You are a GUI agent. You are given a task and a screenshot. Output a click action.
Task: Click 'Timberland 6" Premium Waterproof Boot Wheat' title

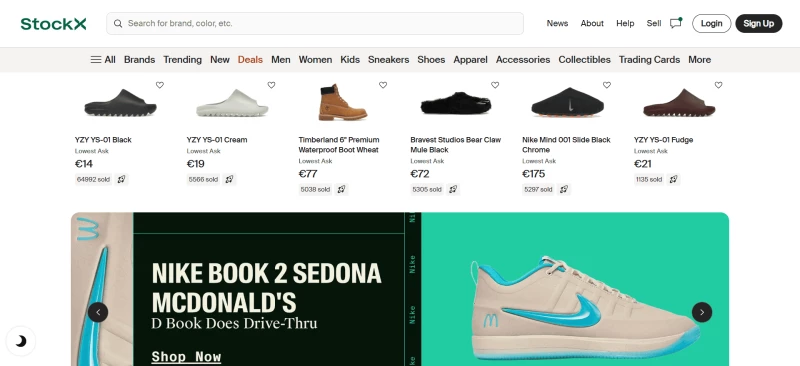339,145
